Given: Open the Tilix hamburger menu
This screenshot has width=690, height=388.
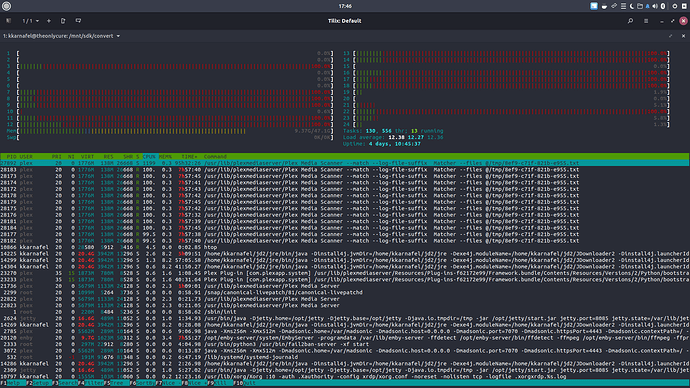Looking at the screenshot, I should pos(646,21).
